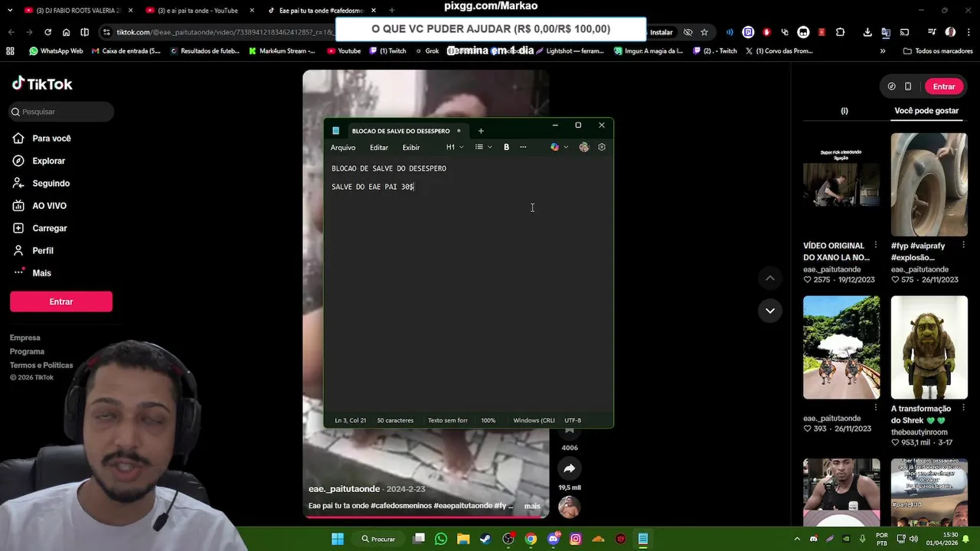Viewport: 980px width, 551px height.
Task: Open the browser downloads icon
Action: [x=867, y=32]
